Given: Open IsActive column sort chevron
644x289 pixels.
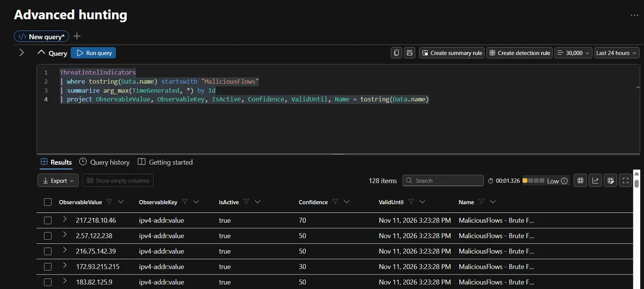Looking at the screenshot, I should [x=258, y=202].
